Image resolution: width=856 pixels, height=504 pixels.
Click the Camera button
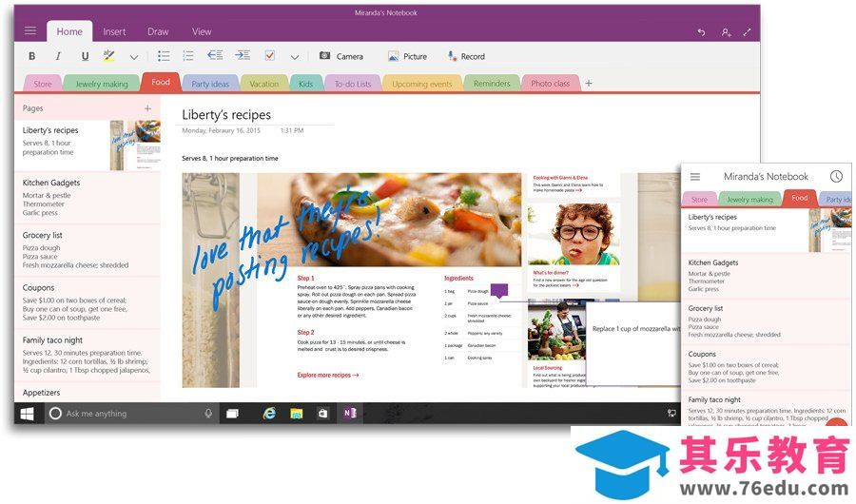[x=341, y=56]
